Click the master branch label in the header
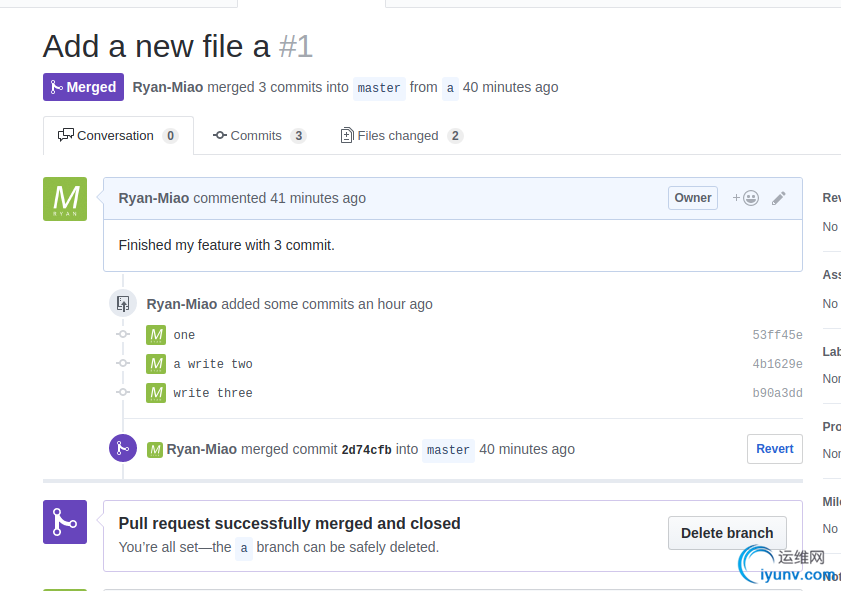This screenshot has height=591, width=841. tap(379, 88)
